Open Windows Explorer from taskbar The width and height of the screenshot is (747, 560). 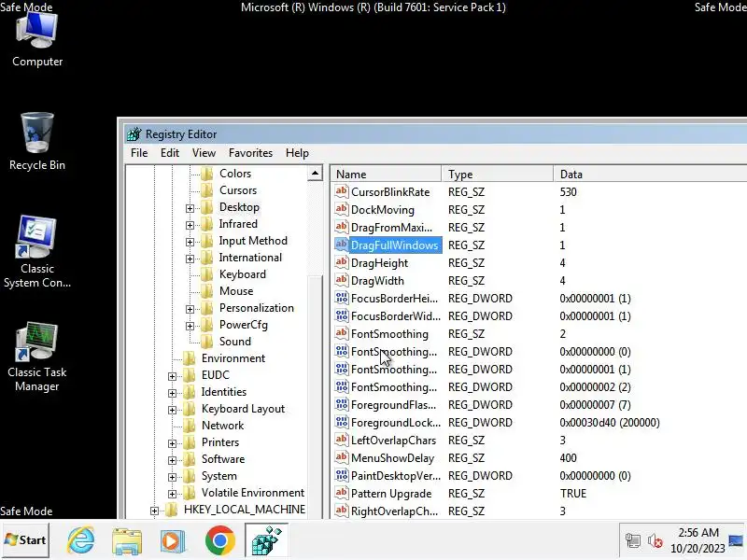pyautogui.click(x=127, y=540)
